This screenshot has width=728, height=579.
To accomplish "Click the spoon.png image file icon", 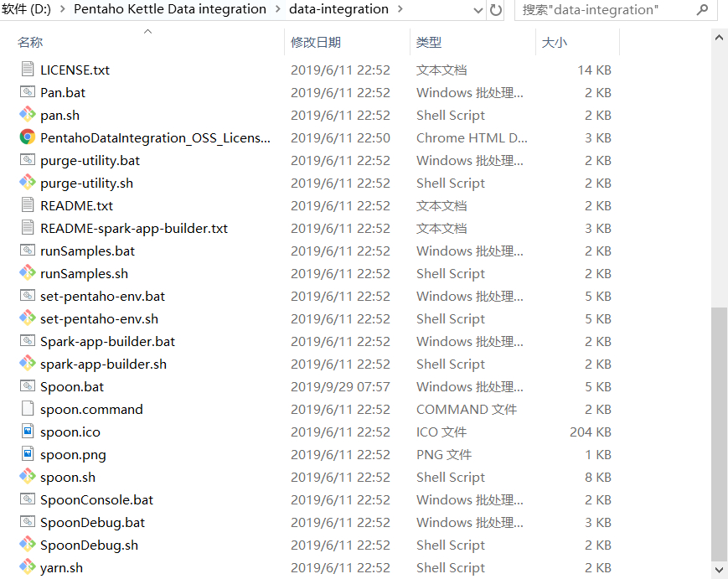I will (27, 455).
